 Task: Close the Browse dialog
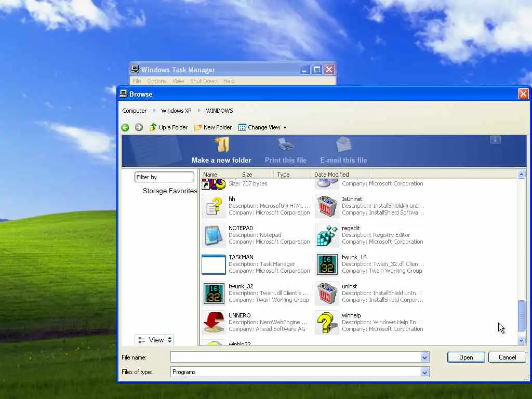pos(523,94)
